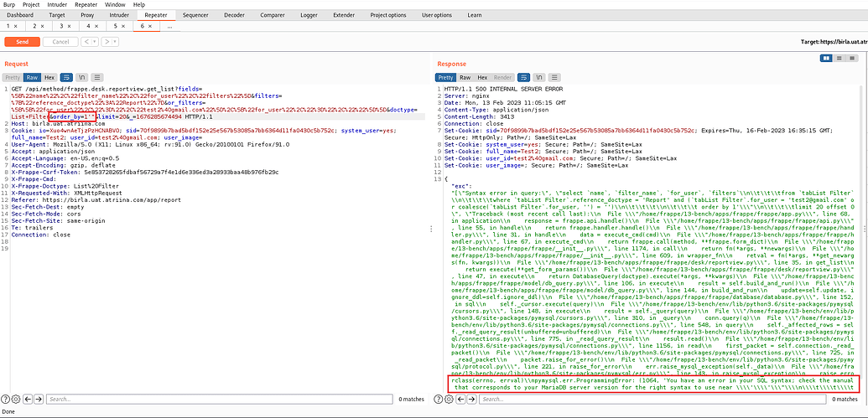Switch Response view to Raw
Viewport: 868px width, 418px height.
(465, 77)
